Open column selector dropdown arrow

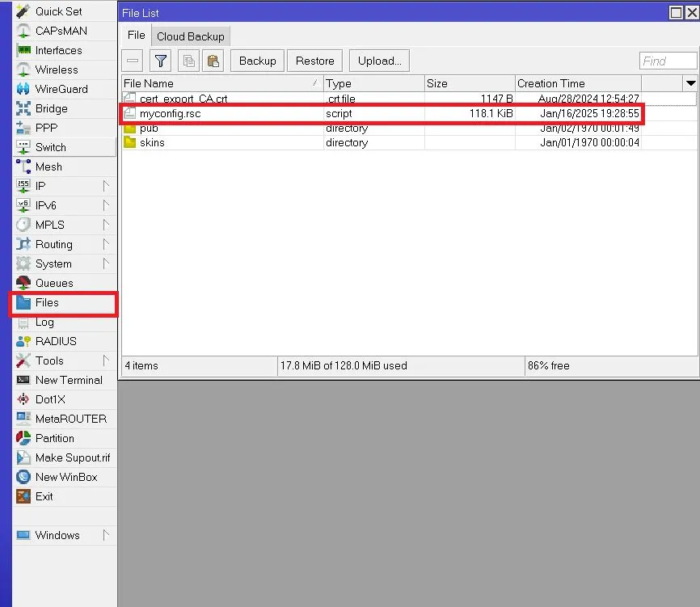pyautogui.click(x=690, y=83)
